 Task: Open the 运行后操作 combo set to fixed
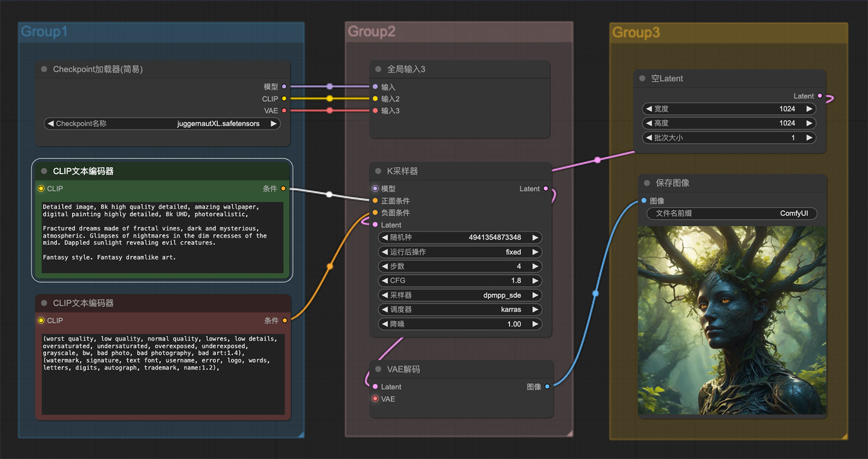point(460,252)
